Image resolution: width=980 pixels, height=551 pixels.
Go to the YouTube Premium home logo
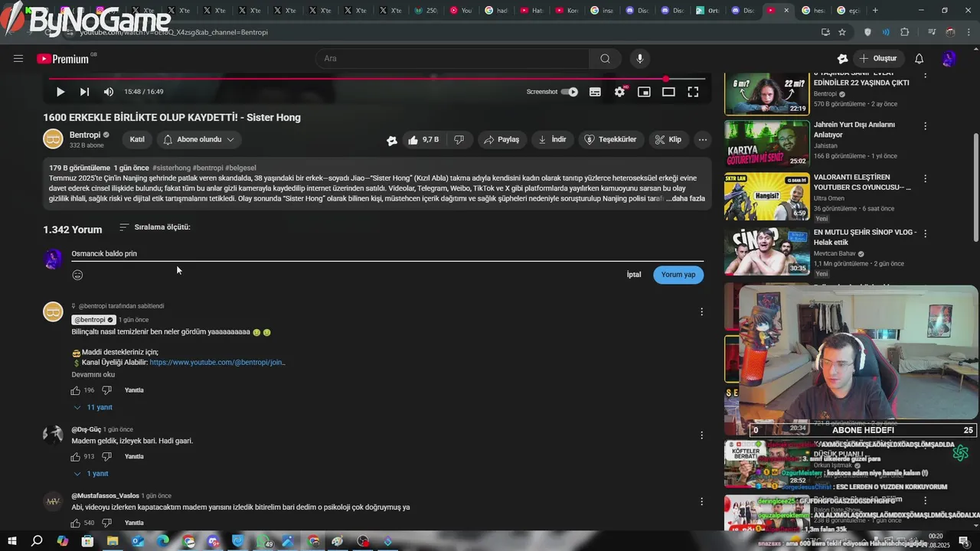pos(63,59)
